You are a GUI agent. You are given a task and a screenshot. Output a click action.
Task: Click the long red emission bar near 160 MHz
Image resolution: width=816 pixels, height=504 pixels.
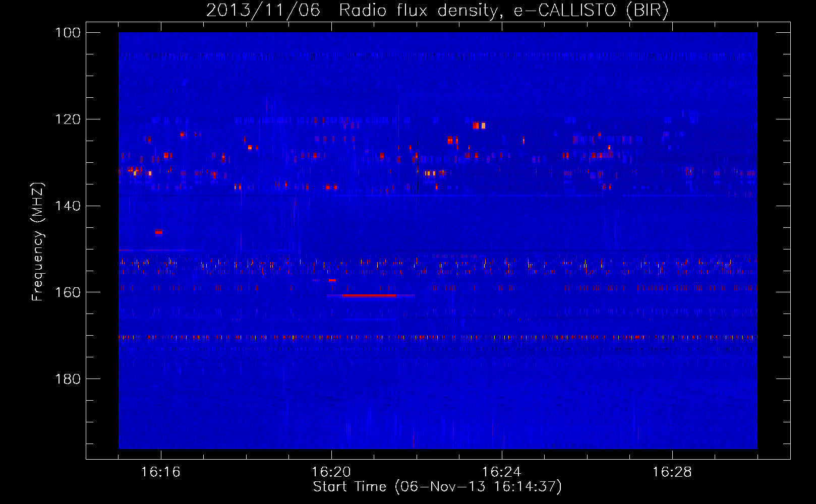[369, 295]
